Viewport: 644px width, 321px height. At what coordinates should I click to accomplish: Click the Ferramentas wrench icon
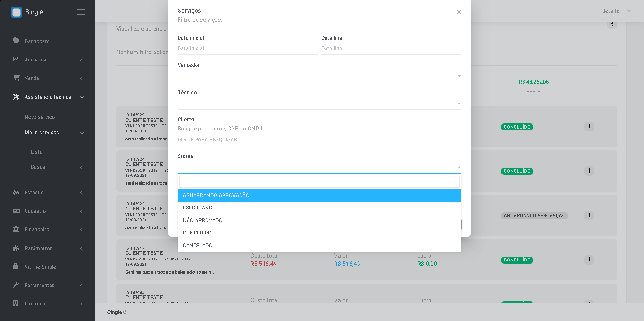[16, 285]
